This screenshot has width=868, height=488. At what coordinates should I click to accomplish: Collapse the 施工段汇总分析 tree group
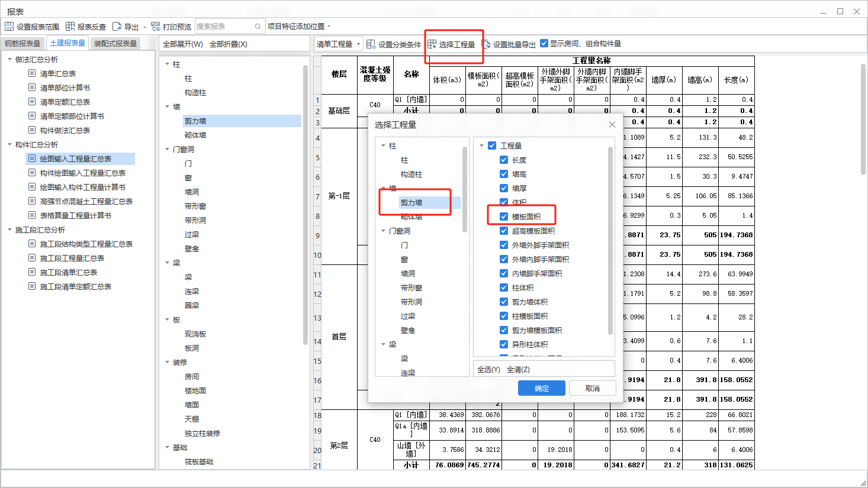point(9,230)
